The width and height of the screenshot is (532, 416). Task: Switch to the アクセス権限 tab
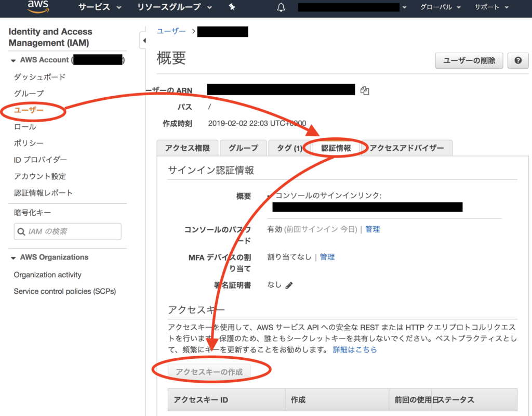pyautogui.click(x=187, y=148)
